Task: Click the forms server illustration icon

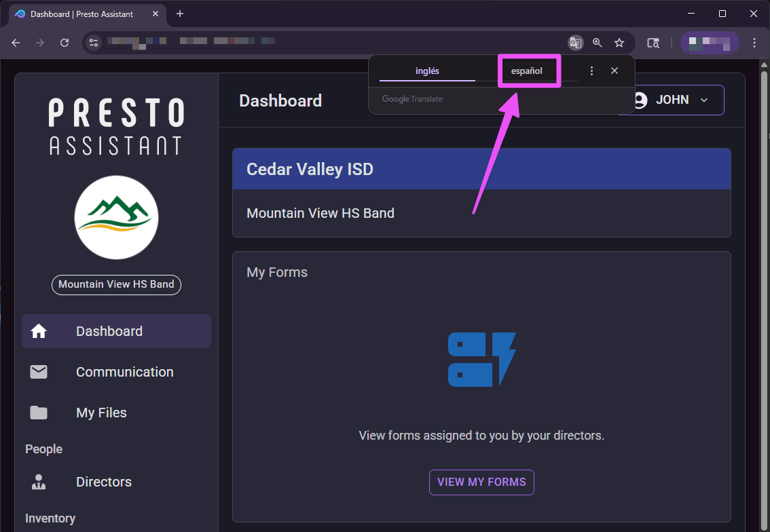Action: (x=481, y=360)
